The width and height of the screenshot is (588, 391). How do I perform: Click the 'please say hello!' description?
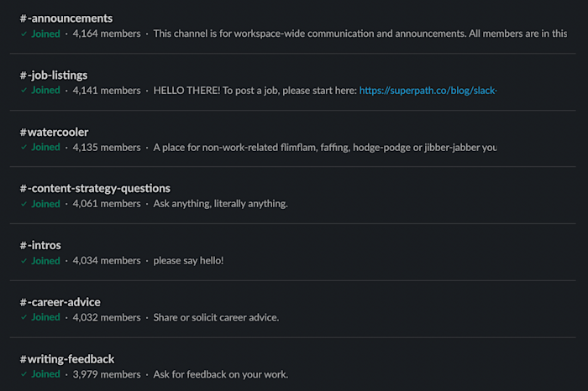(188, 261)
